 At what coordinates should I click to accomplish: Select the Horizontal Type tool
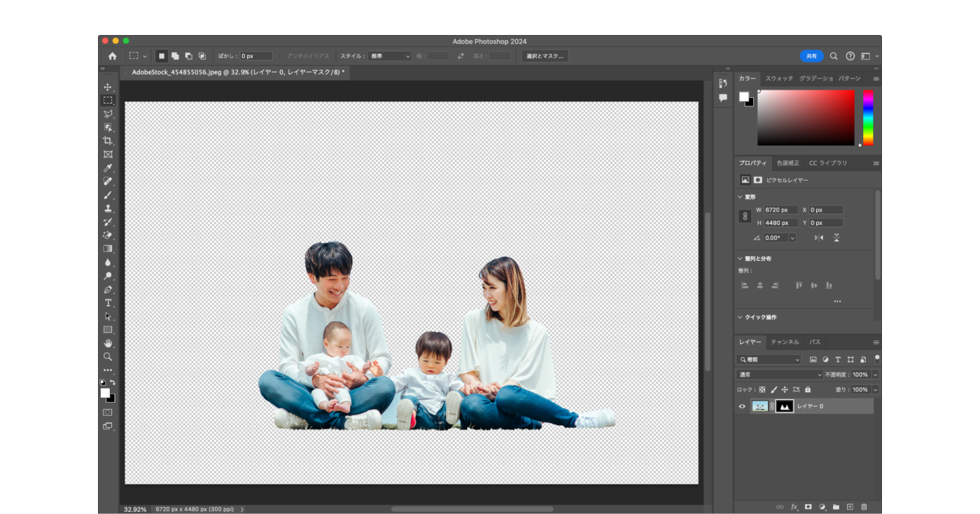108,303
